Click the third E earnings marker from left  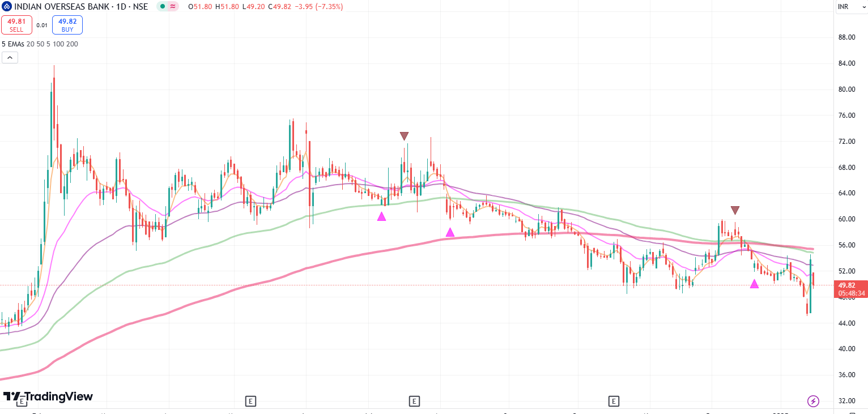(414, 402)
